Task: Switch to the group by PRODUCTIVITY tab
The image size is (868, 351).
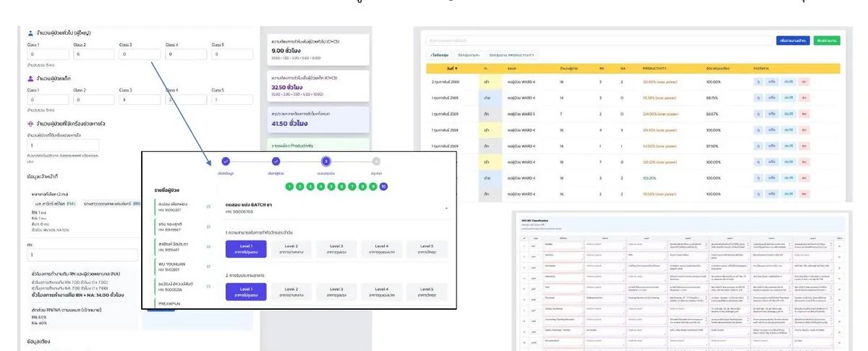Action: pyautogui.click(x=512, y=55)
